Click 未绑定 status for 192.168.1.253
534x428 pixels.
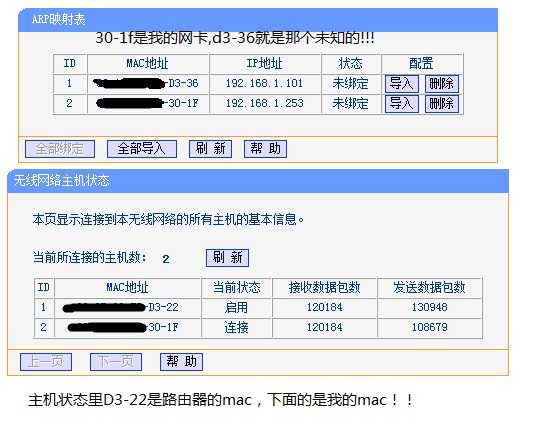350,103
